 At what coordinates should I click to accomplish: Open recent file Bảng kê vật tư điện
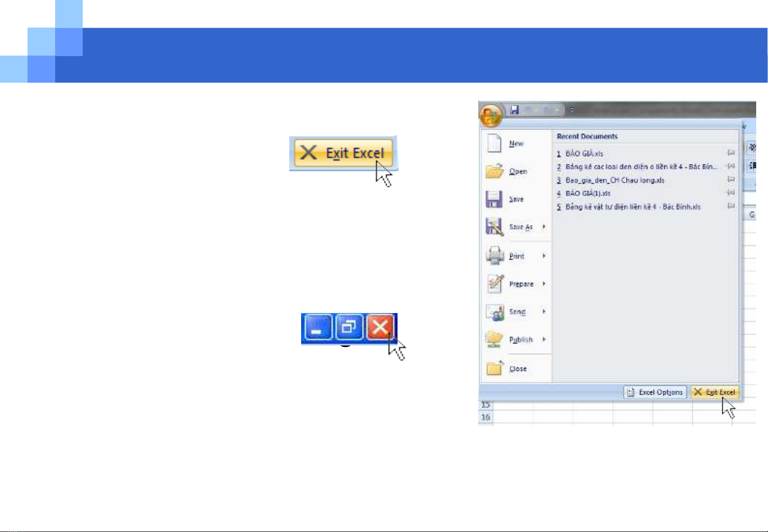633,207
